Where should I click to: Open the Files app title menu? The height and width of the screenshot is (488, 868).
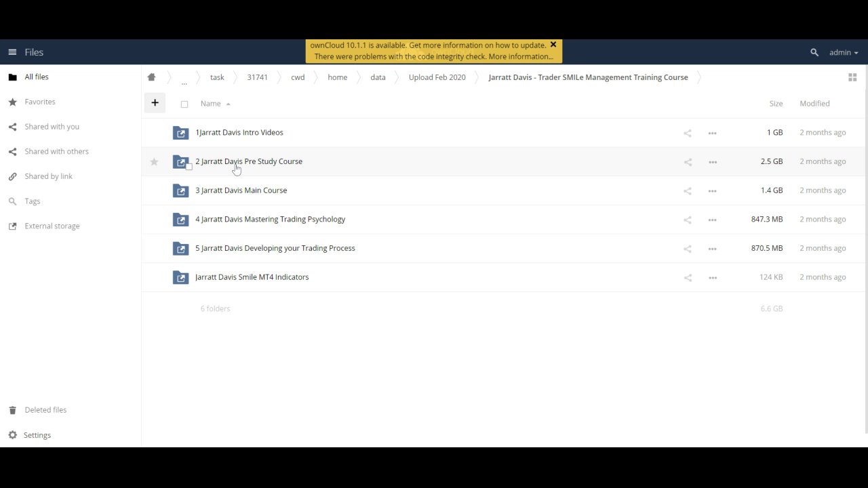(x=34, y=52)
